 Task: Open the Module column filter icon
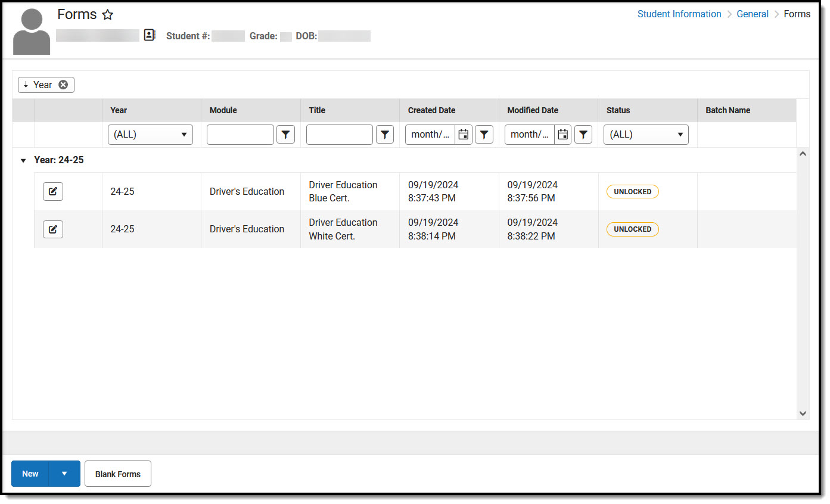(x=285, y=135)
